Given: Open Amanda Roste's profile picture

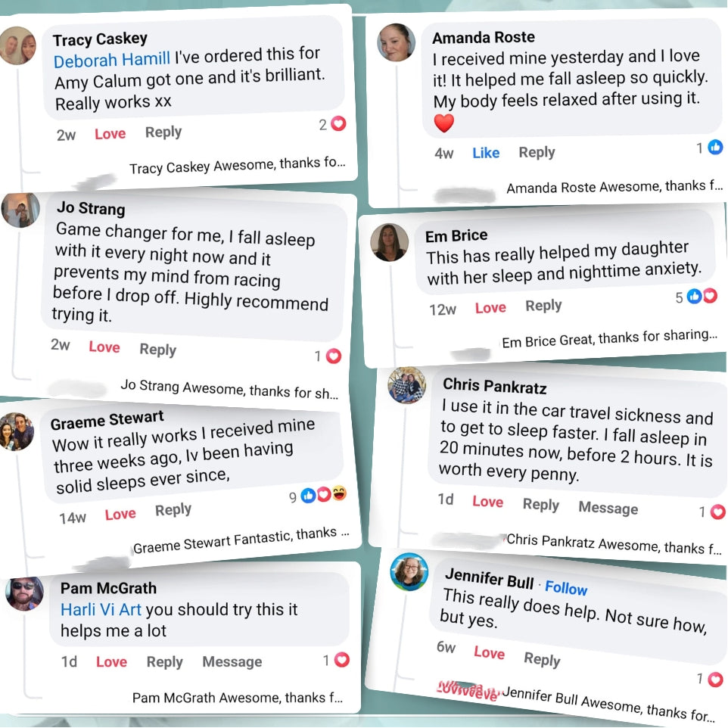Looking at the screenshot, I should point(396,42).
